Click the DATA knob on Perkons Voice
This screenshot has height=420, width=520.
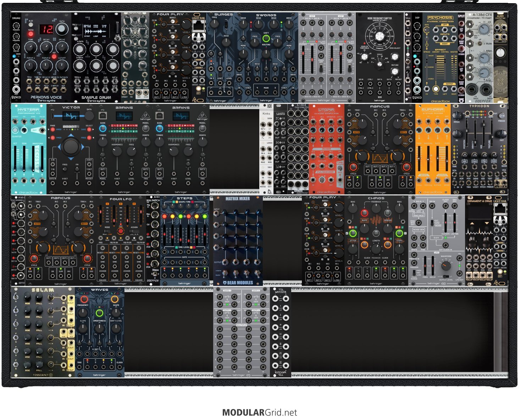[x=62, y=29]
